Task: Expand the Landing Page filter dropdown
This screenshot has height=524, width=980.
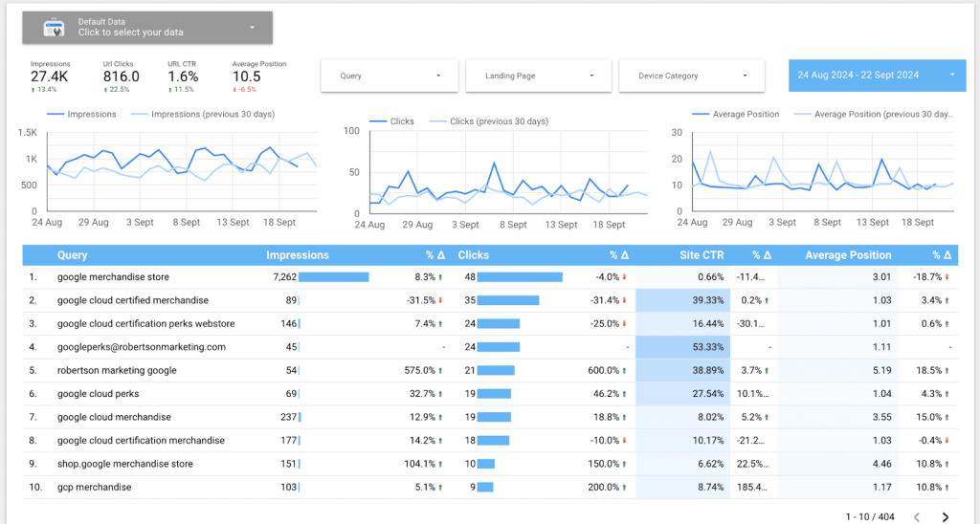Action: tap(539, 76)
